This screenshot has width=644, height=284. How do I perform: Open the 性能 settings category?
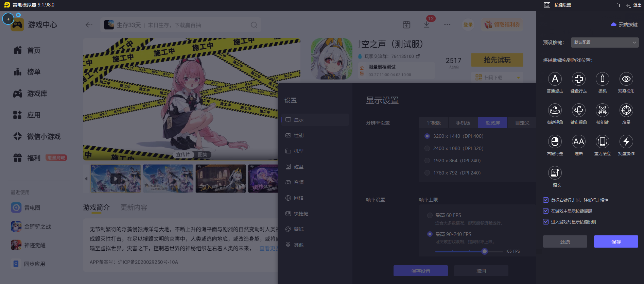(315, 135)
